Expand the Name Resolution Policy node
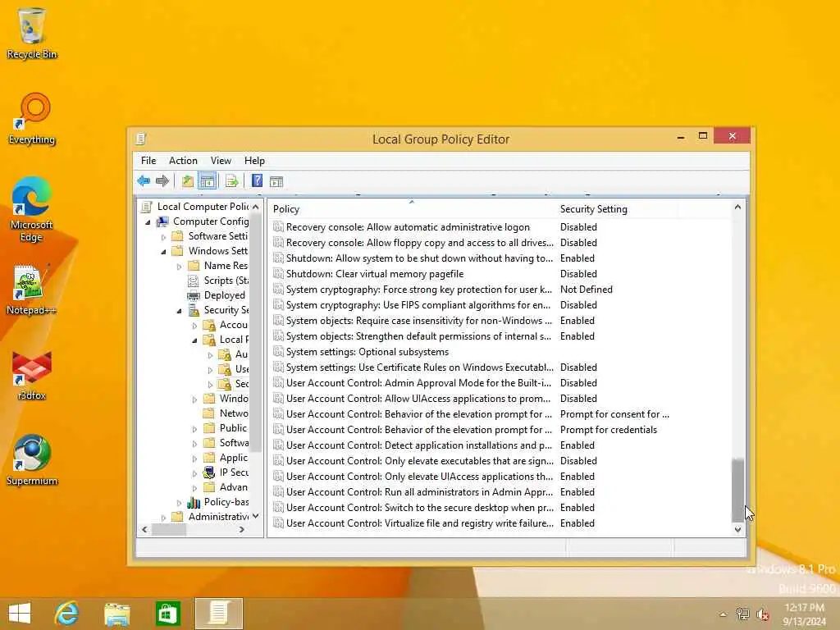 click(x=180, y=267)
